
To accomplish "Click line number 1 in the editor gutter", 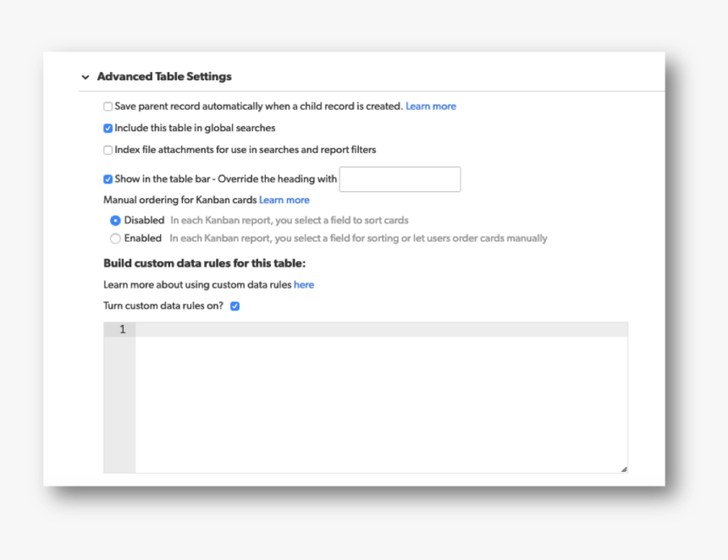I will click(122, 330).
